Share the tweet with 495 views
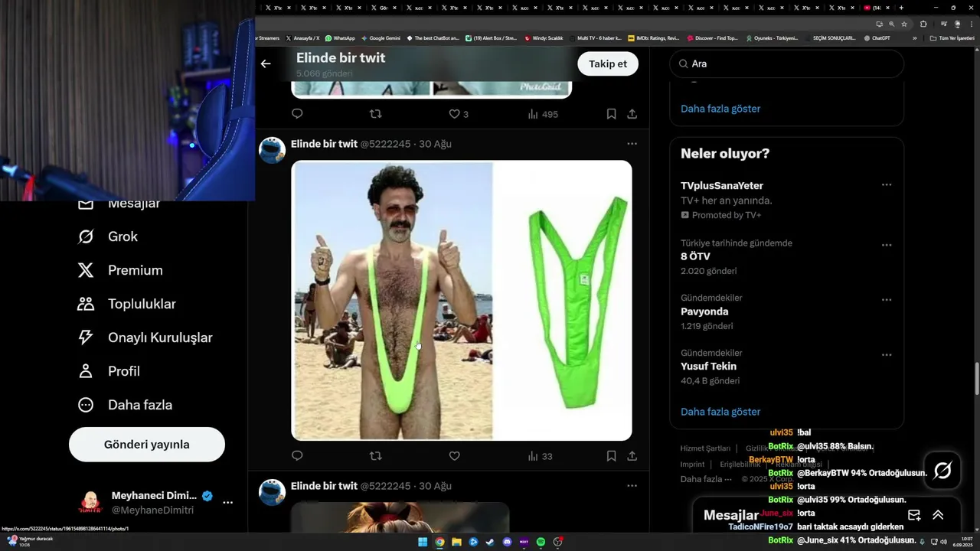The width and height of the screenshot is (980, 551). (632, 114)
